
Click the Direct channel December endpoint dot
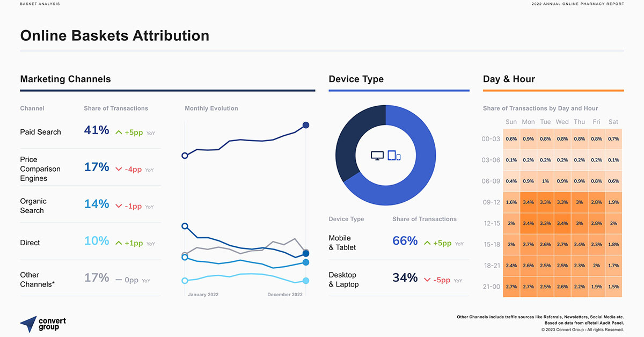click(x=306, y=281)
